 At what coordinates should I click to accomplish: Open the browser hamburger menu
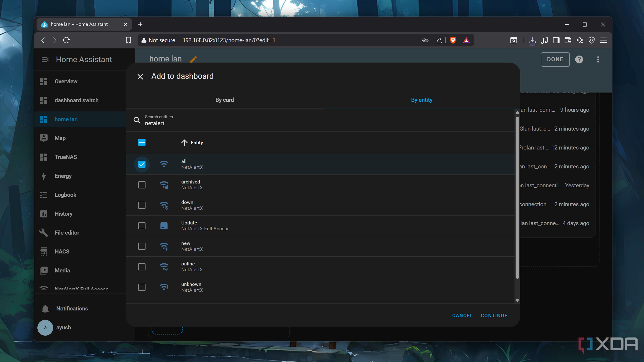coord(604,40)
